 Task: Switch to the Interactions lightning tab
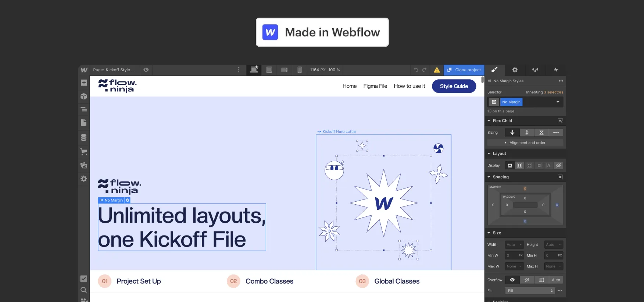pos(556,69)
